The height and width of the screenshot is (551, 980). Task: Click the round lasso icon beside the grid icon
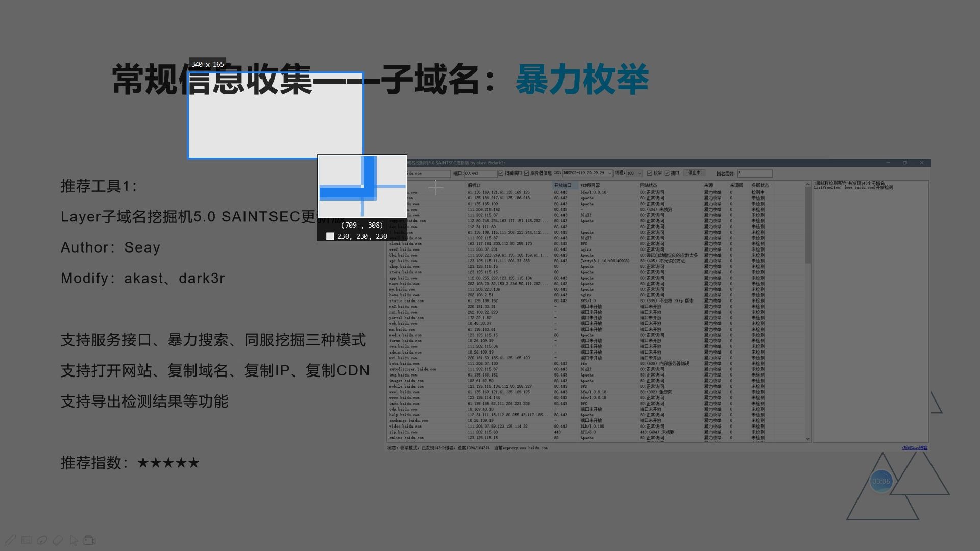click(x=42, y=540)
